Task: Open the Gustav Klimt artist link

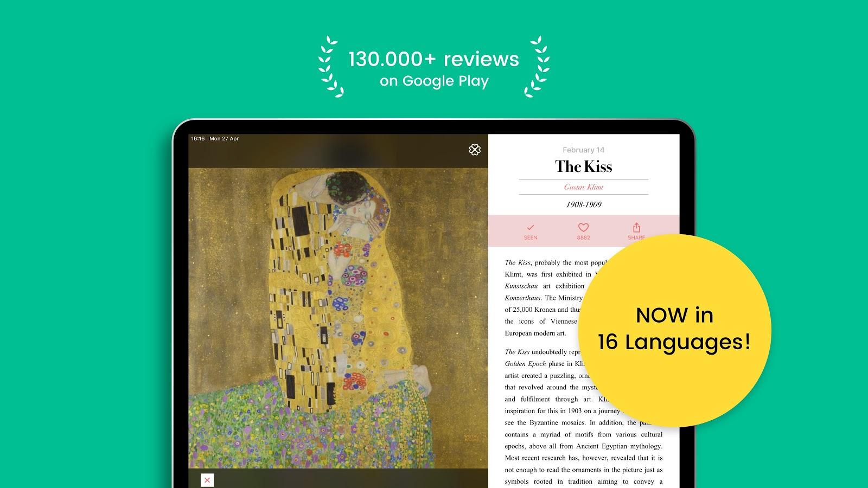Action: (x=583, y=187)
